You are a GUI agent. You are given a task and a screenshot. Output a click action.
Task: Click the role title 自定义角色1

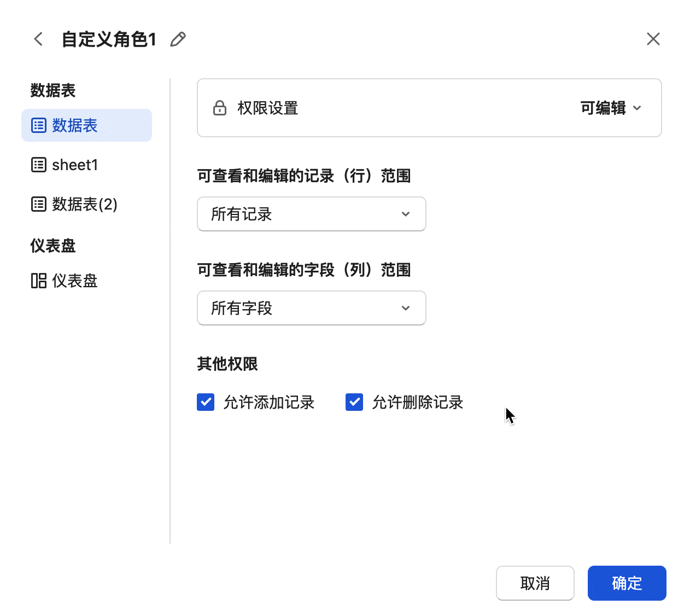click(109, 39)
